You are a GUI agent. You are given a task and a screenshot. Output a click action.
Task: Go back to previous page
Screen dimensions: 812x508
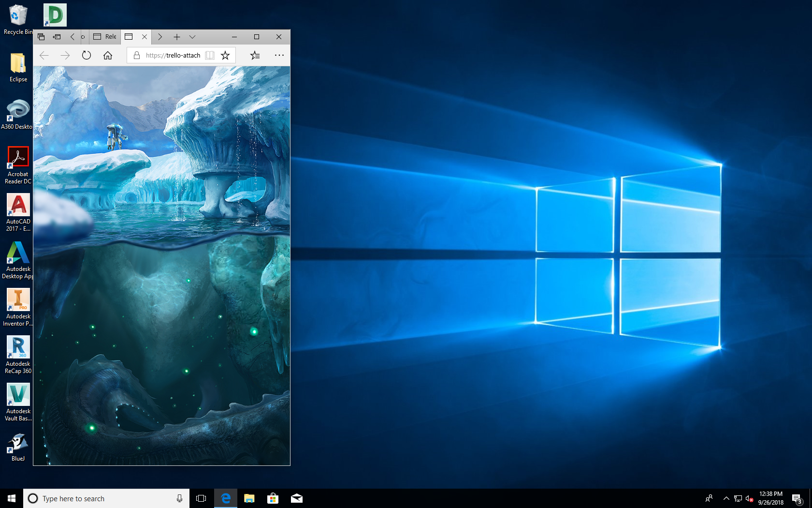44,56
